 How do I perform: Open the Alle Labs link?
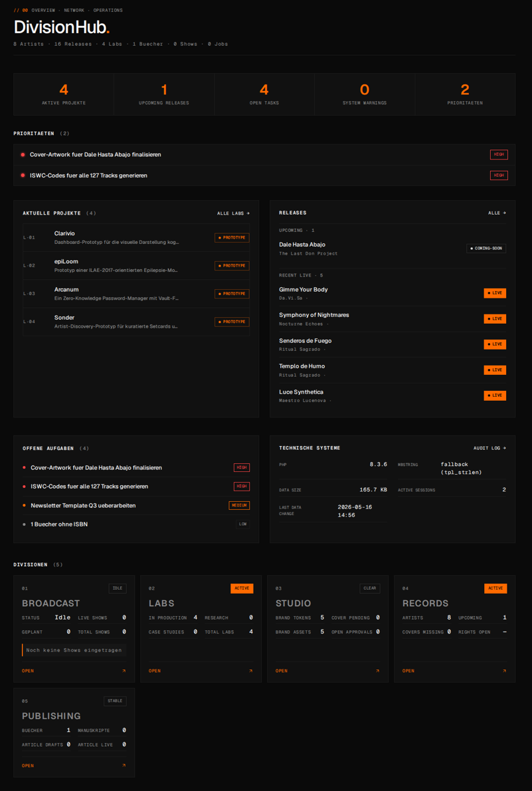(x=234, y=213)
